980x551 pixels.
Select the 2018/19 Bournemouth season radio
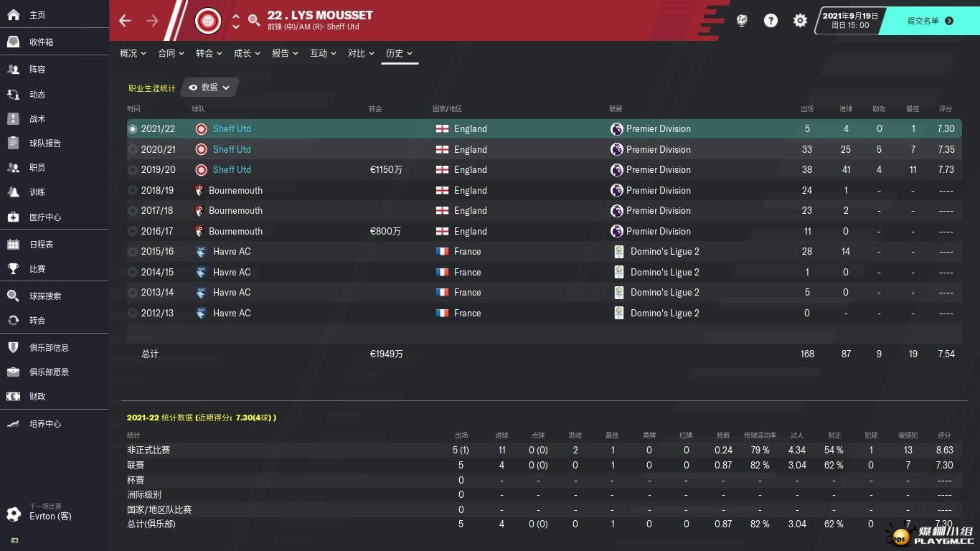[132, 190]
